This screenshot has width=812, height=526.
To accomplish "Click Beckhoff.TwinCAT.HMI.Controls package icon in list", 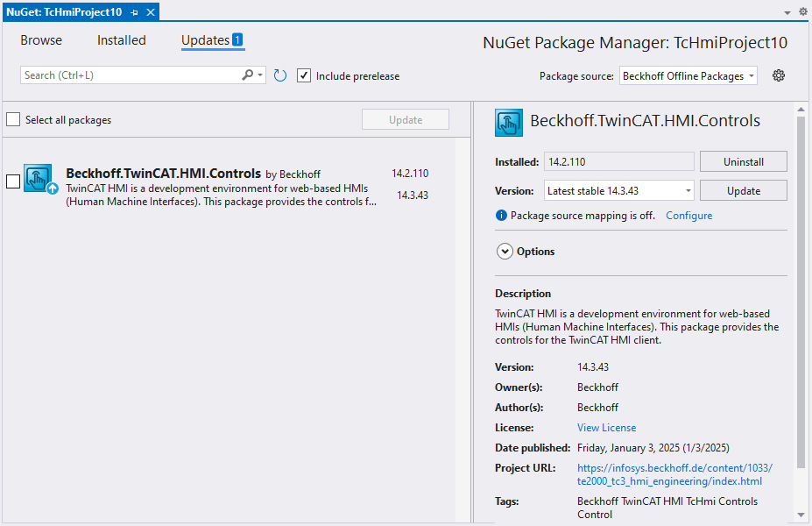I will 39,180.
